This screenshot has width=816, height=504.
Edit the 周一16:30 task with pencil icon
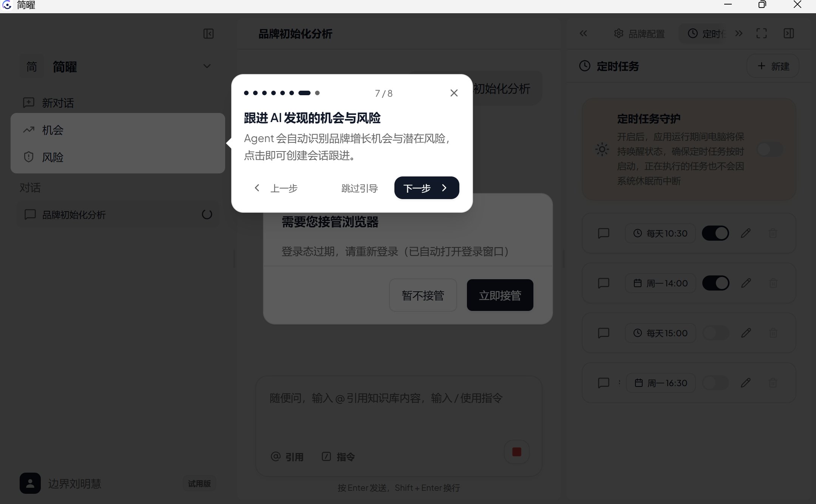pyautogui.click(x=746, y=383)
